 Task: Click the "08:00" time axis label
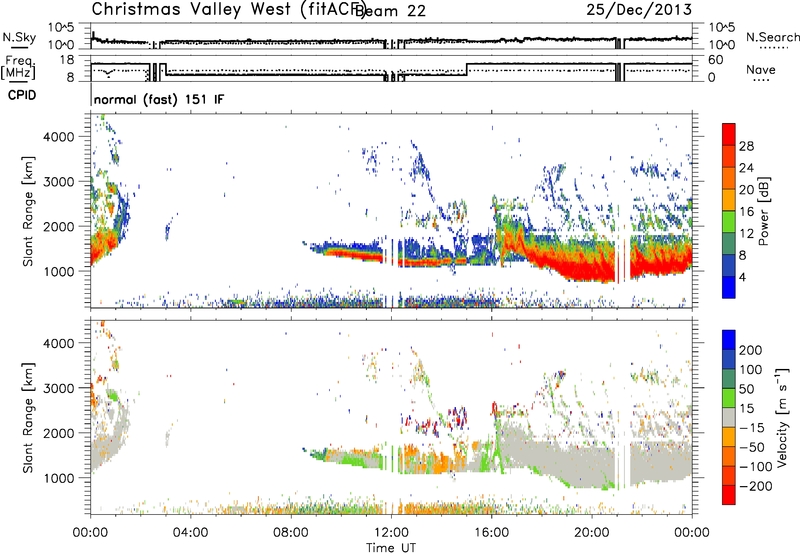point(291,533)
